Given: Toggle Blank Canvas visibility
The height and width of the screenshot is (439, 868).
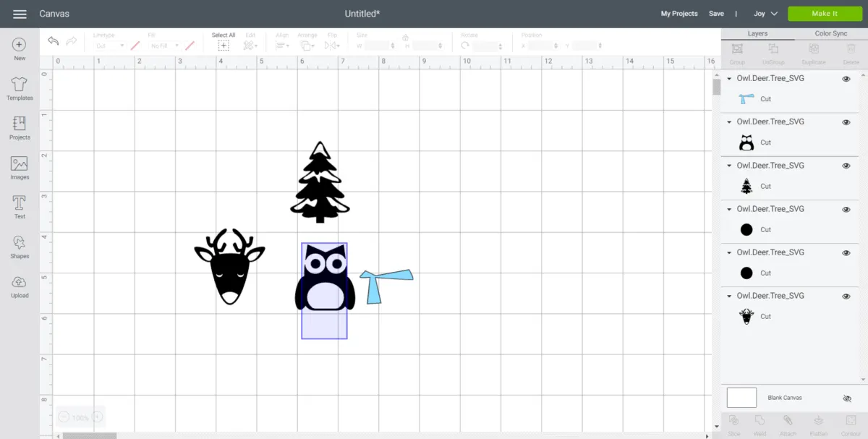Looking at the screenshot, I should [847, 398].
